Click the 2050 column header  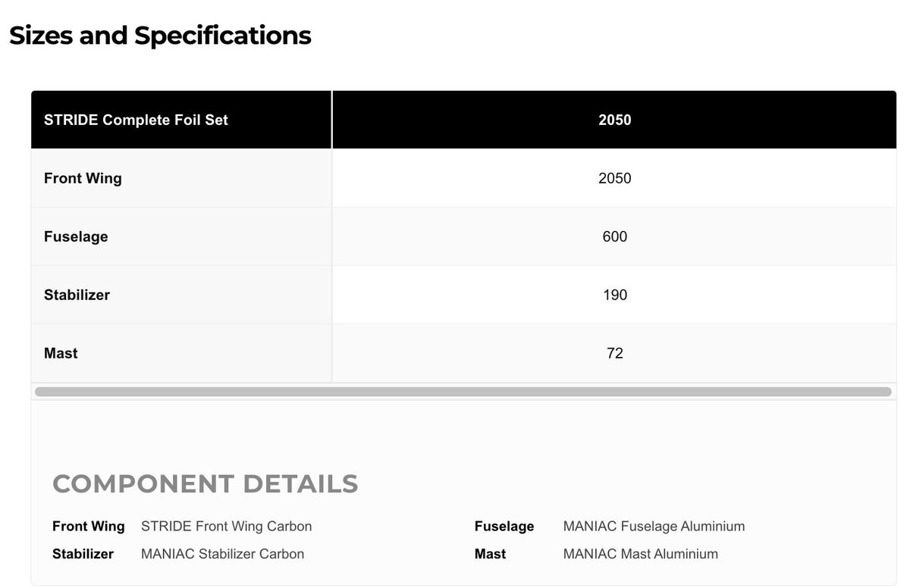614,120
